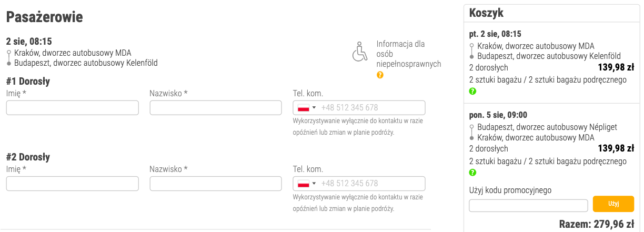Click the green baggage help icon for the 2 sie trip
Screen dimensions: 644x232
pyautogui.click(x=472, y=92)
